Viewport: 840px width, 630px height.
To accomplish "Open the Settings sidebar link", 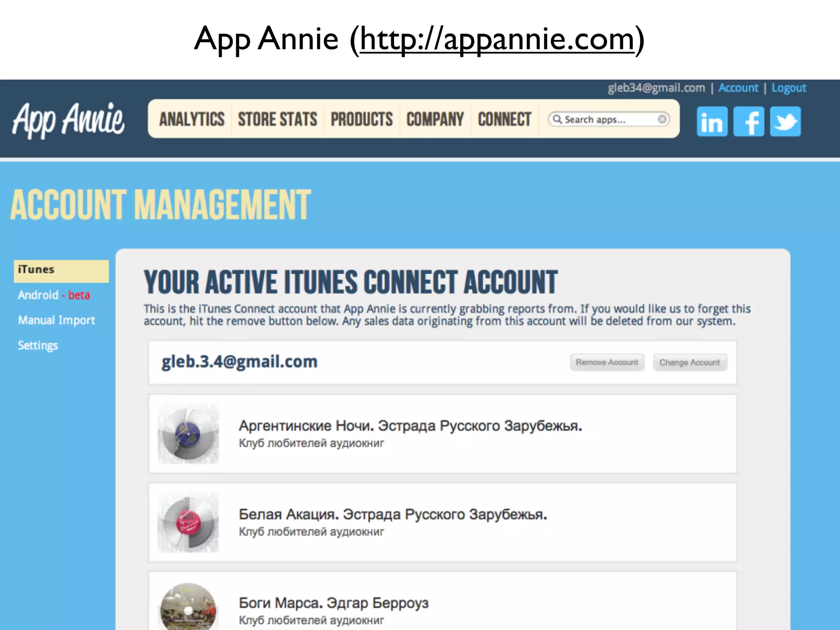I will [38, 345].
